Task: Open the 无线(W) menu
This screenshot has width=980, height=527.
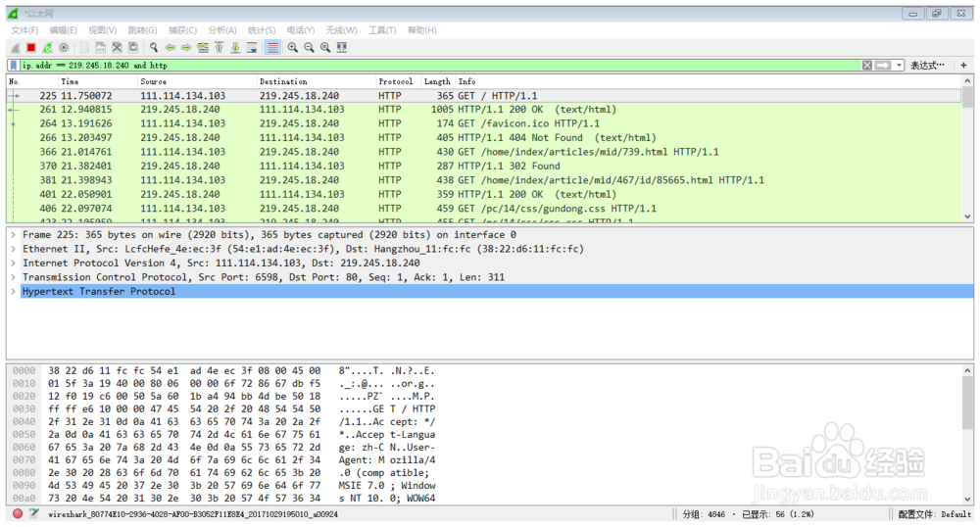Action: (341, 30)
